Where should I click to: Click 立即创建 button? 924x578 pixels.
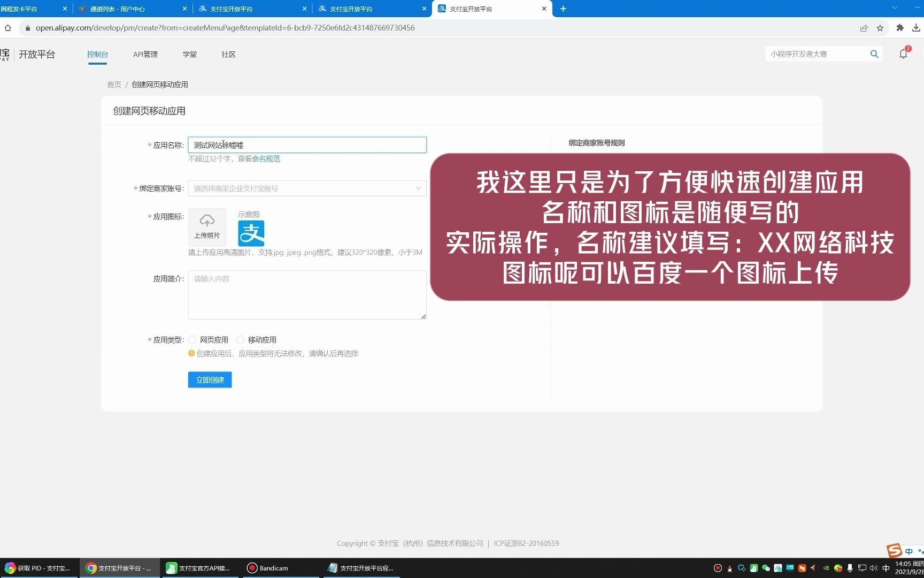(x=210, y=380)
